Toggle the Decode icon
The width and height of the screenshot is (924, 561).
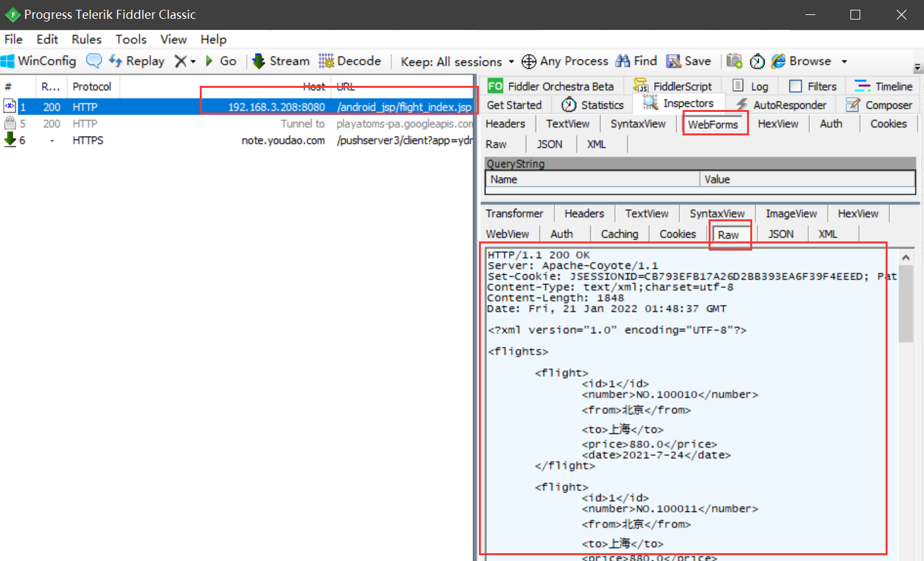(x=326, y=61)
